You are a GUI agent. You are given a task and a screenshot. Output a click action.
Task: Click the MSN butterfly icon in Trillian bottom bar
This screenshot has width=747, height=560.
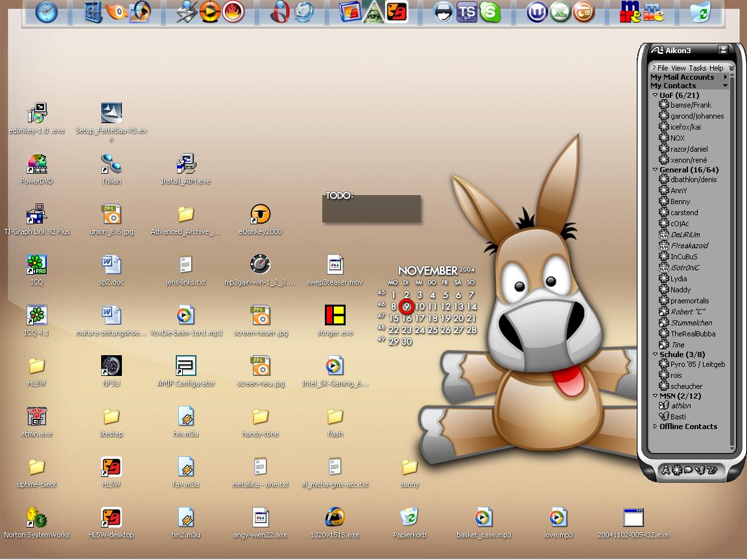point(700,470)
